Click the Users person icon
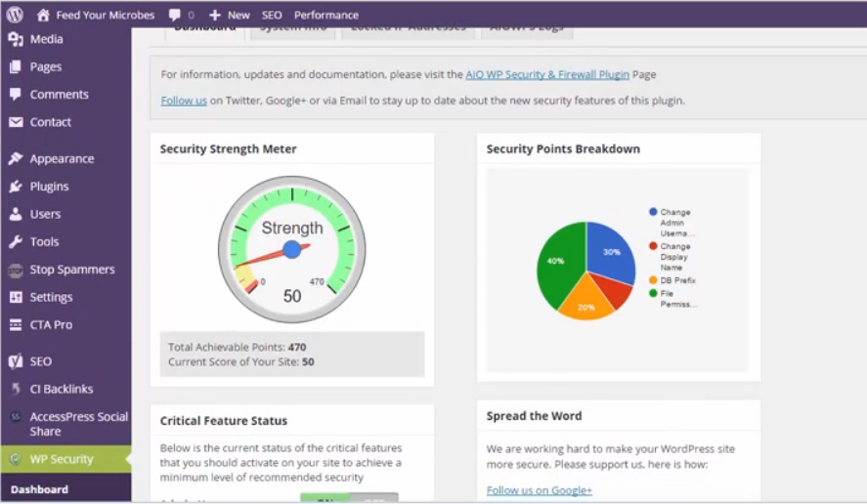Image resolution: width=867 pixels, height=504 pixels. pos(16,214)
